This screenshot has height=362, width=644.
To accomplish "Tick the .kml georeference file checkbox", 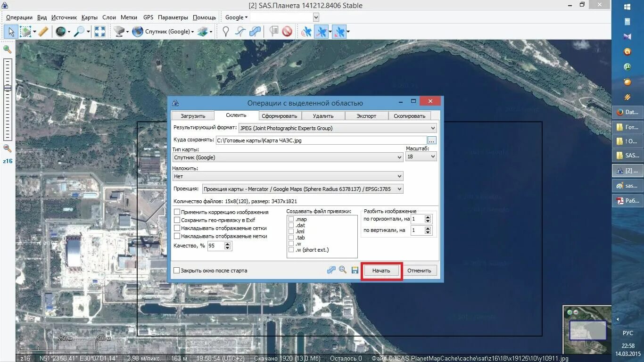I will coord(291,231).
